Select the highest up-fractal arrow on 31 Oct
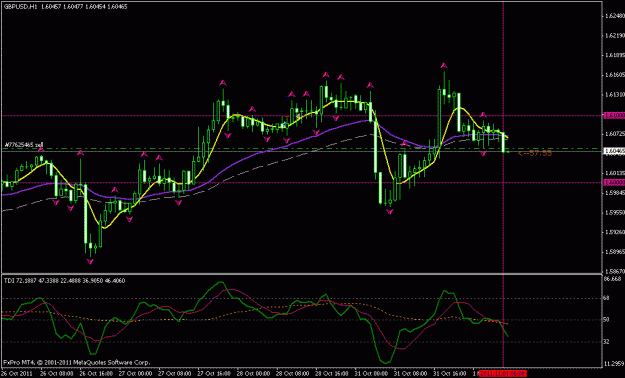The height and width of the screenshot is (378, 625). point(444,66)
